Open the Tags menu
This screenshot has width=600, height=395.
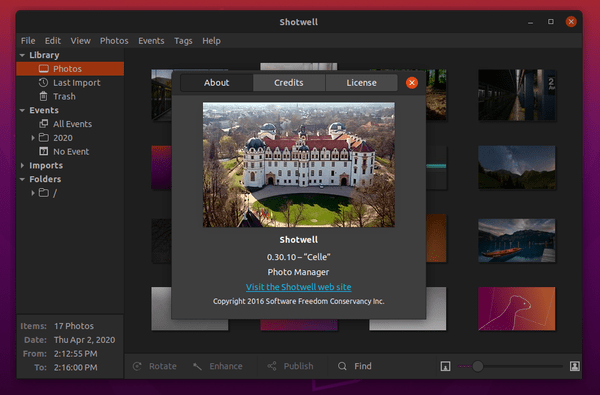click(x=183, y=41)
